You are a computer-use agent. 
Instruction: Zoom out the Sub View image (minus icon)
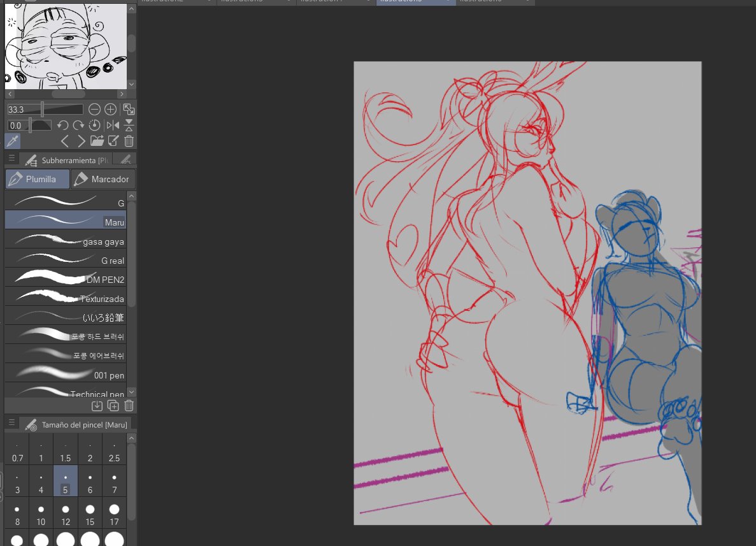click(94, 110)
